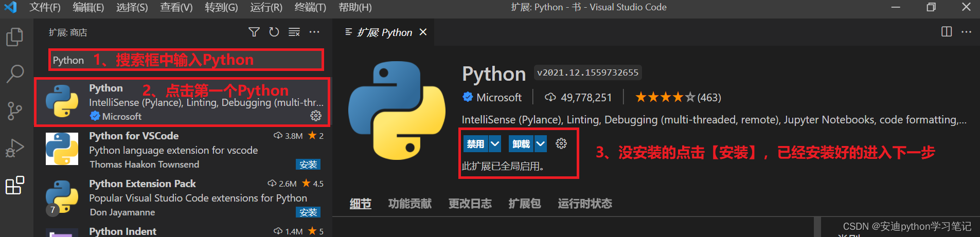Open gear menu on Python list item
The width and height of the screenshot is (980, 237).
click(x=316, y=116)
